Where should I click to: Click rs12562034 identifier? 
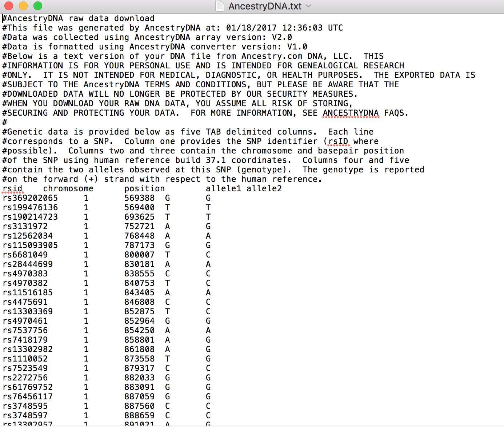[x=28, y=236]
